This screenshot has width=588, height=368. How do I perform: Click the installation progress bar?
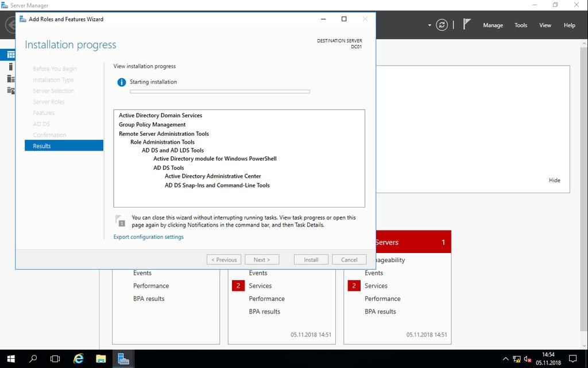(x=220, y=91)
